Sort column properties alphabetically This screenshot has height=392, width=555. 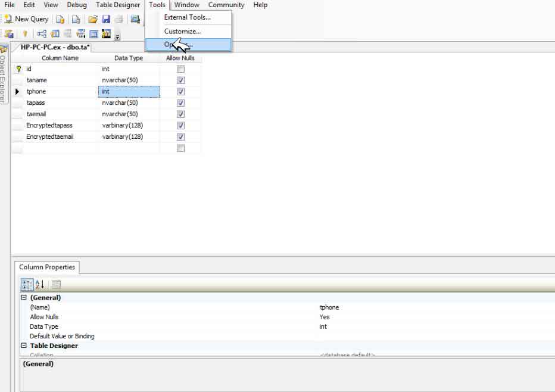point(40,284)
